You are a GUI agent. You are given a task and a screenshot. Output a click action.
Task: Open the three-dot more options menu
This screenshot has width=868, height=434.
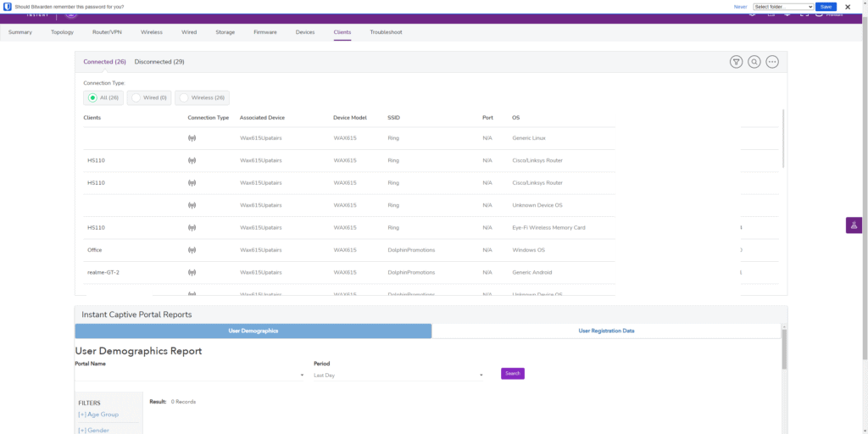pyautogui.click(x=772, y=62)
